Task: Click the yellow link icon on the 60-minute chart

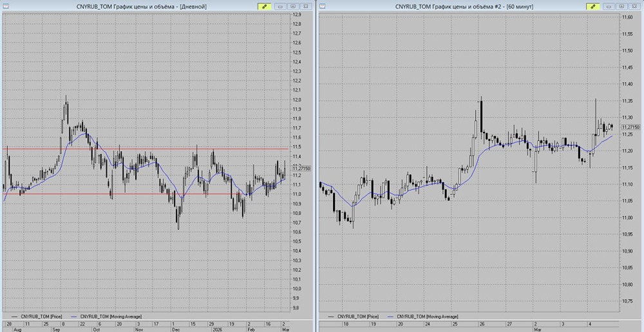Action: tap(592, 6)
